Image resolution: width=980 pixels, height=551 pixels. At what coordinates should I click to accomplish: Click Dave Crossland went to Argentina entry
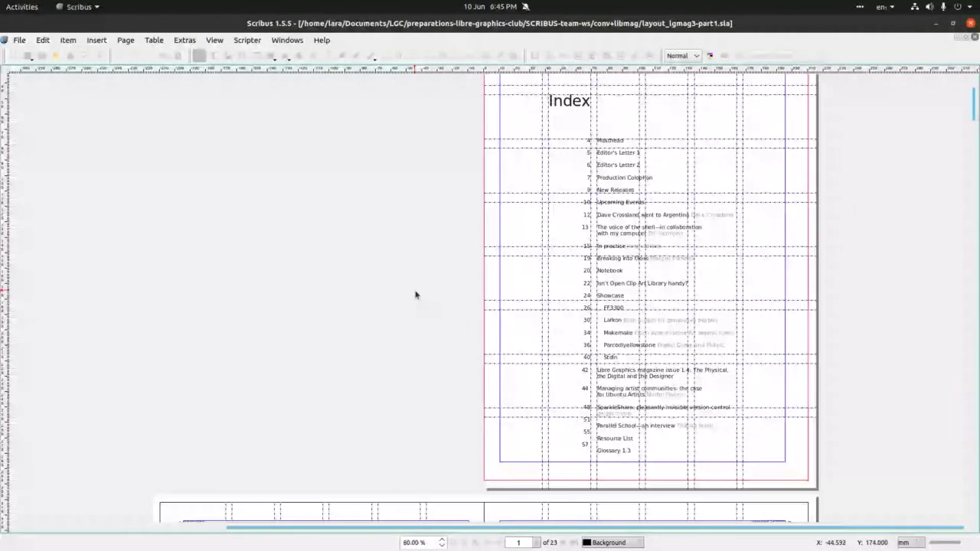pos(643,215)
